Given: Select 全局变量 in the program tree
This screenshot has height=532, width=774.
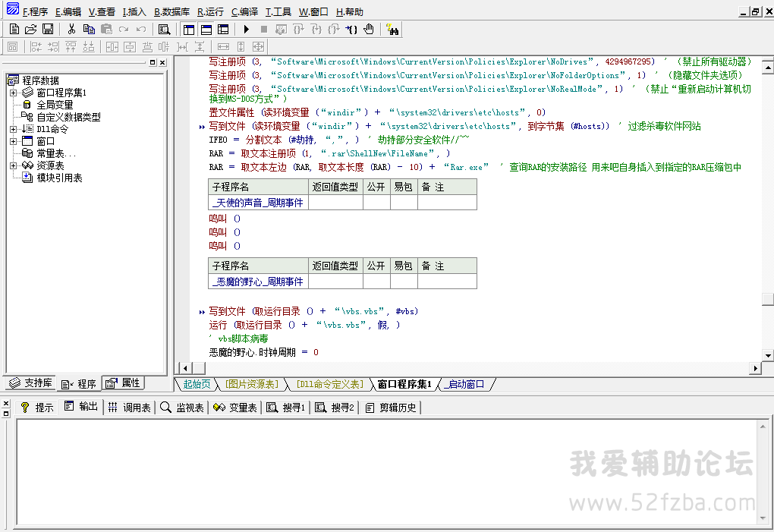Looking at the screenshot, I should (x=55, y=105).
